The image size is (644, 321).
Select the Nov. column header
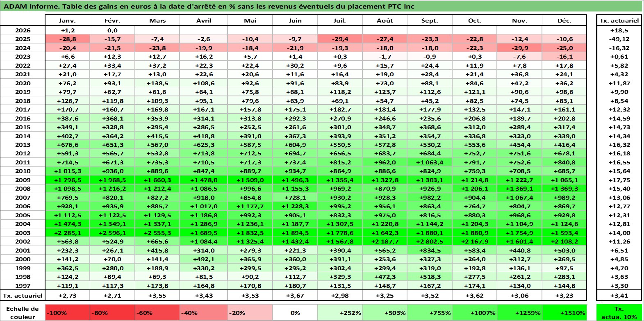coord(519,20)
